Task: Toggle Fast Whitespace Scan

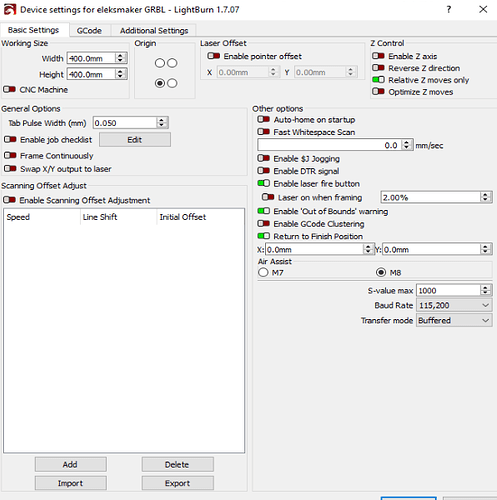Action: pyautogui.click(x=263, y=132)
